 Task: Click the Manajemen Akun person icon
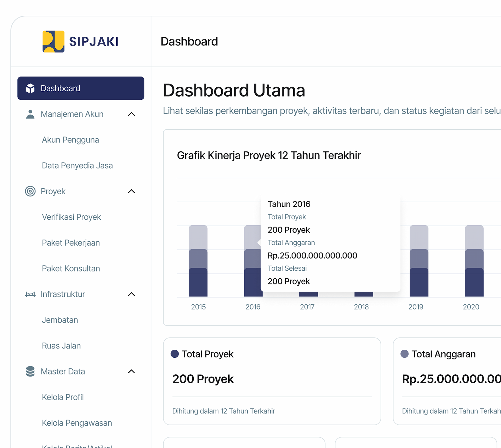(x=30, y=114)
